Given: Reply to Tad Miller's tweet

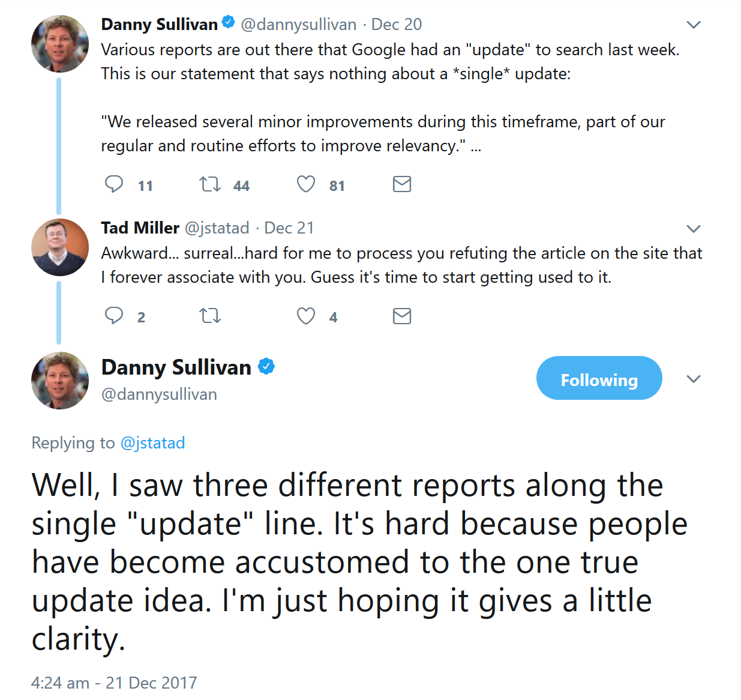Looking at the screenshot, I should tap(115, 316).
